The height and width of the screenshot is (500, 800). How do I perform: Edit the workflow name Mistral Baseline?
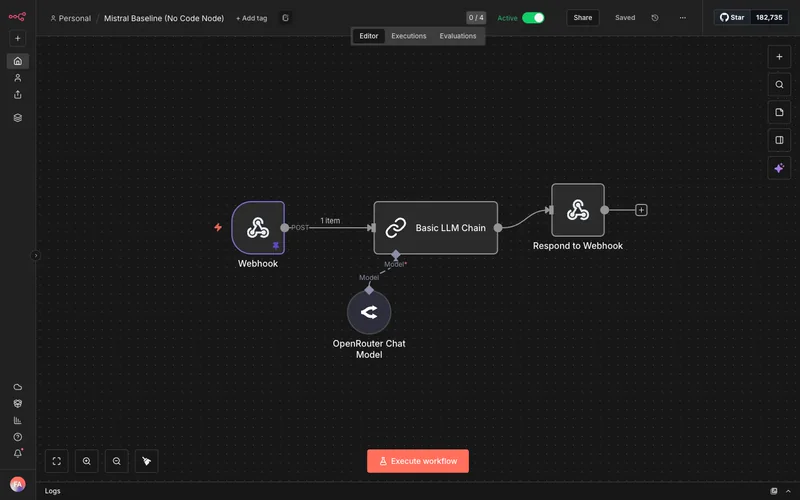pyautogui.click(x=164, y=18)
